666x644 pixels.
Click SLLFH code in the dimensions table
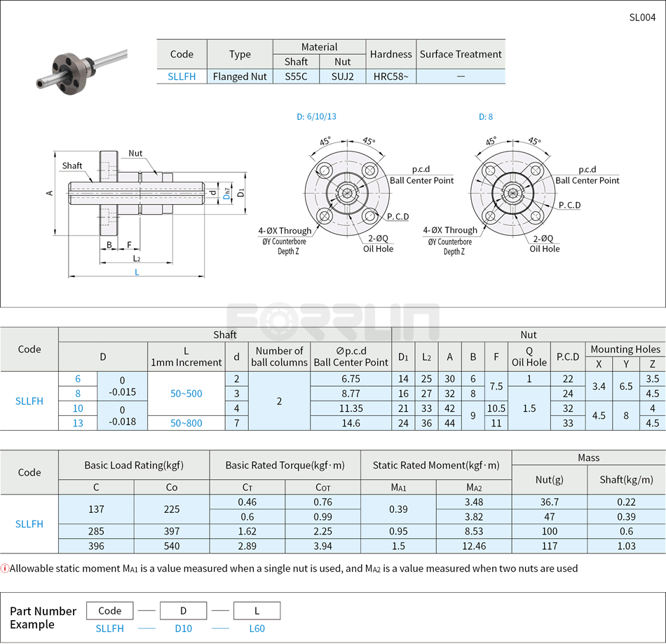point(29,401)
